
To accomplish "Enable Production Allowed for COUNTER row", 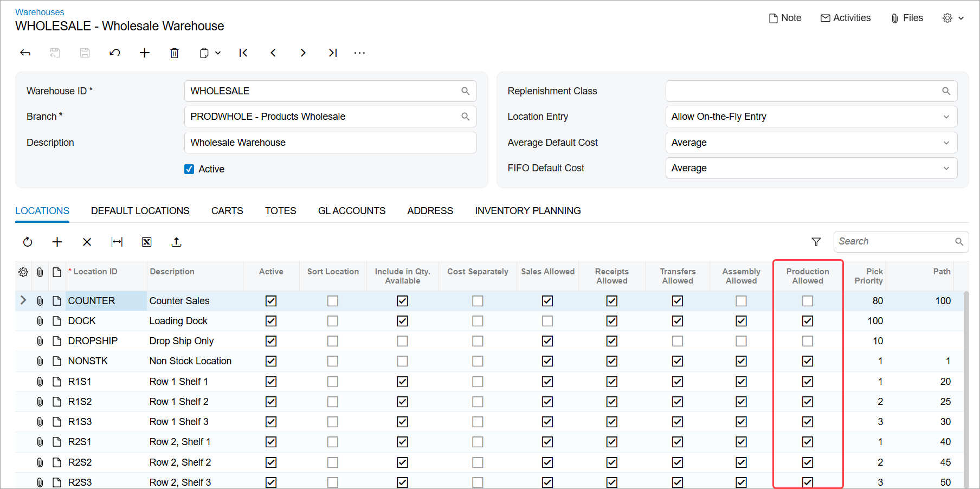I will coord(807,301).
